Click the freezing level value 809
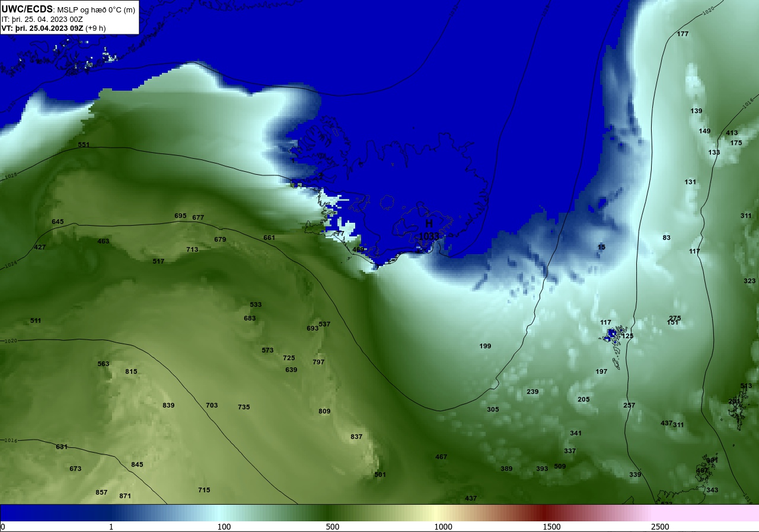 coord(324,411)
